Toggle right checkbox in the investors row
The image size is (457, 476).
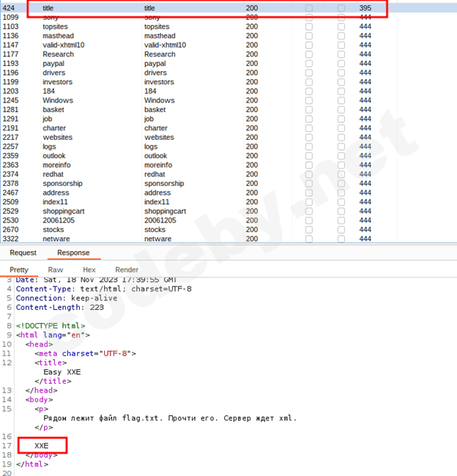(341, 82)
